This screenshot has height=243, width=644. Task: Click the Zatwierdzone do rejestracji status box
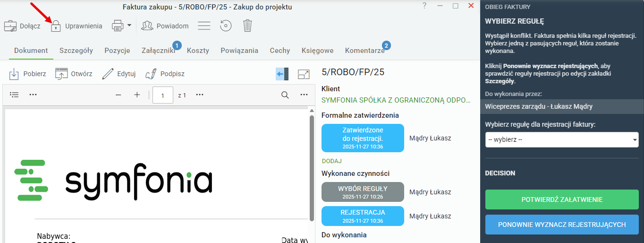tap(363, 138)
